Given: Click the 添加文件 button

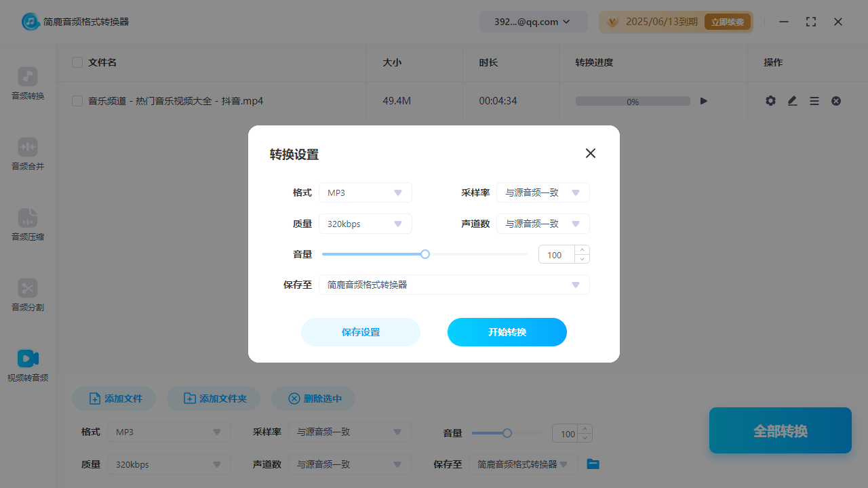Looking at the screenshot, I should tap(113, 399).
